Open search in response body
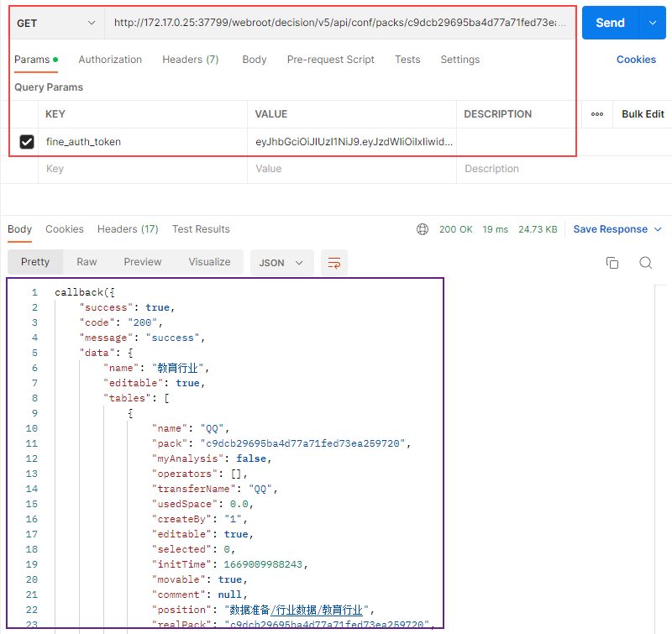 tap(645, 263)
